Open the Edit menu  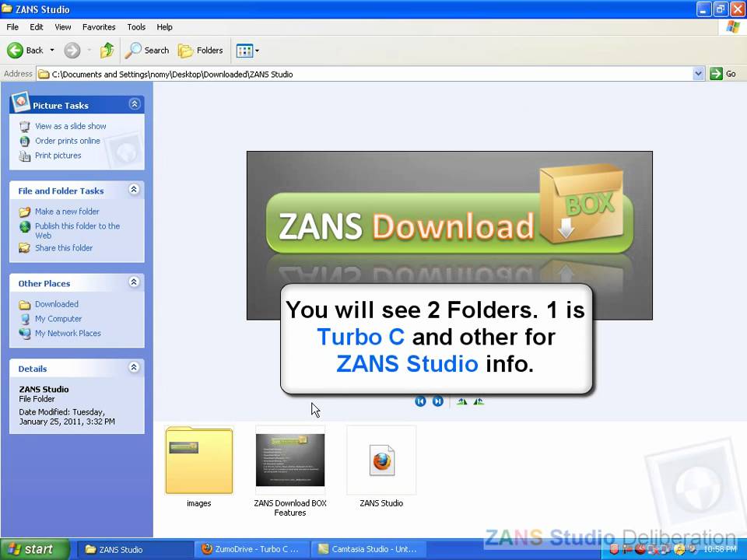click(37, 27)
